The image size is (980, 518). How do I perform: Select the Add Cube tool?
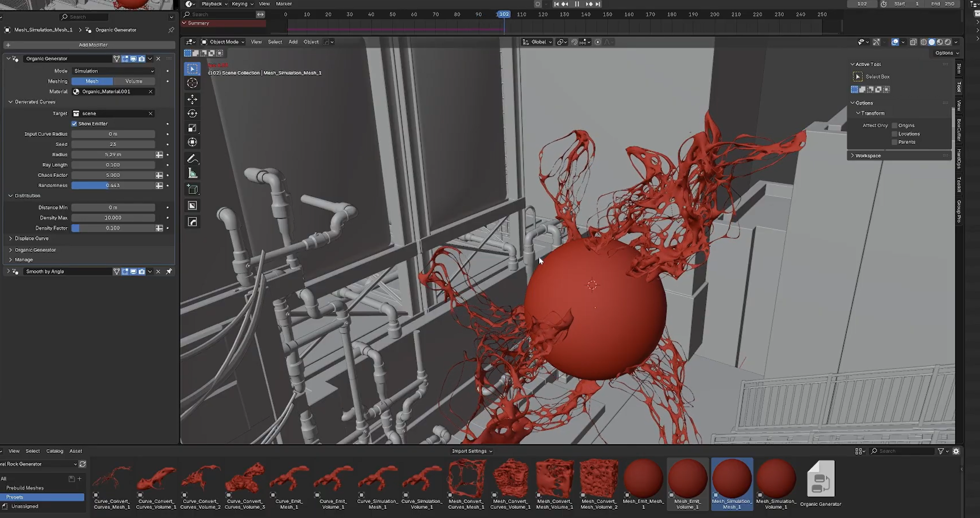click(192, 189)
